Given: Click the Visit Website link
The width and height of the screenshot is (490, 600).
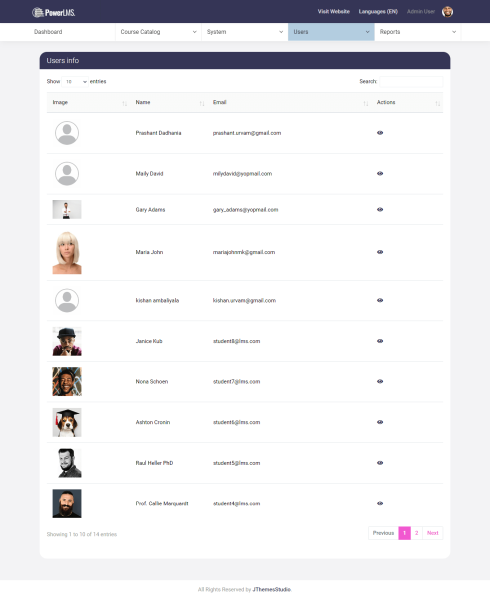Looking at the screenshot, I should [x=334, y=11].
